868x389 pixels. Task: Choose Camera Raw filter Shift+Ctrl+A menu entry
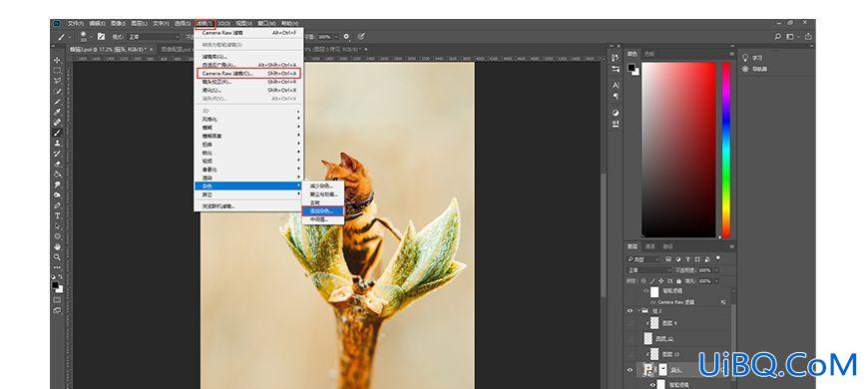pos(249,73)
